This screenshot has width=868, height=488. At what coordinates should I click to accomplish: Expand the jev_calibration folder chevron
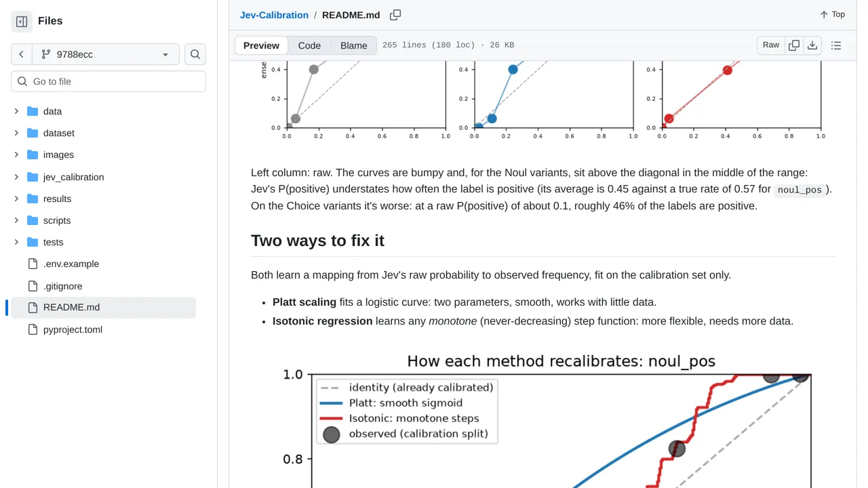tap(16, 177)
